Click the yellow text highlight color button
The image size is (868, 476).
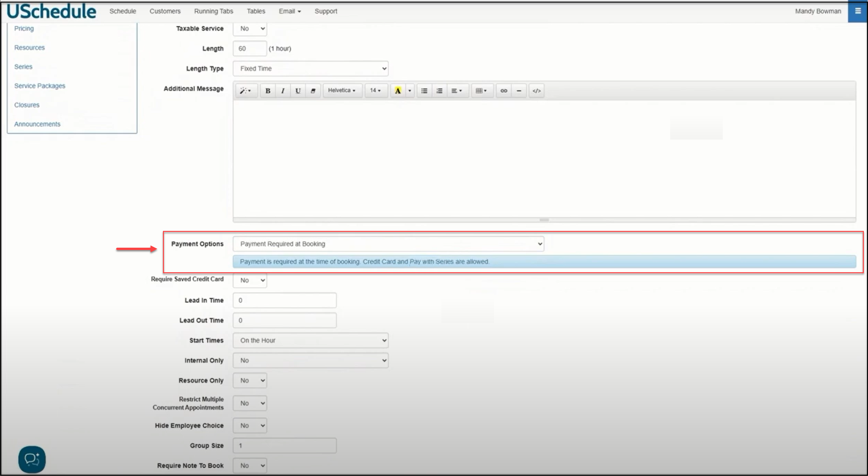click(x=398, y=91)
